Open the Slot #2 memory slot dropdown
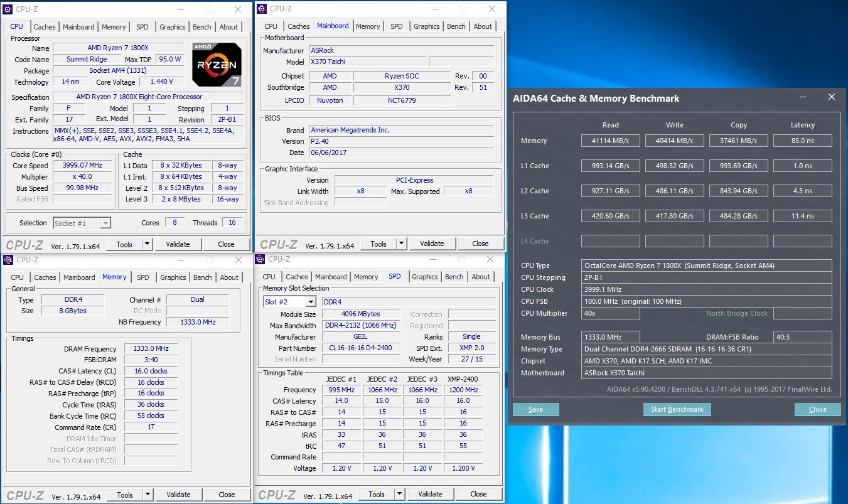 (x=310, y=302)
